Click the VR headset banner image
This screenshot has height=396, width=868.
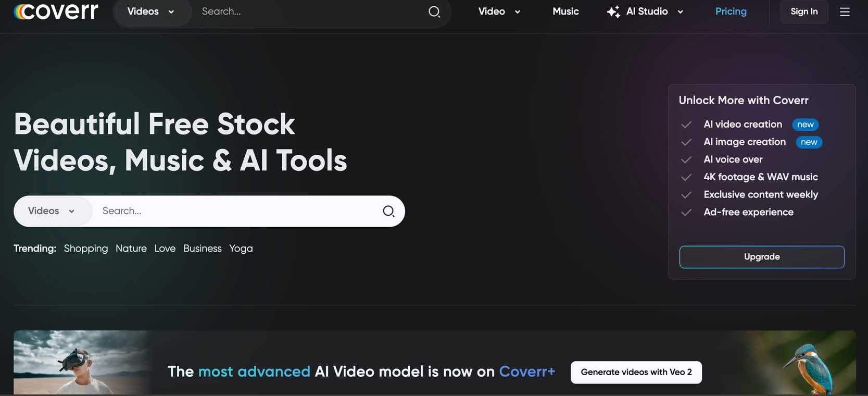(x=83, y=363)
